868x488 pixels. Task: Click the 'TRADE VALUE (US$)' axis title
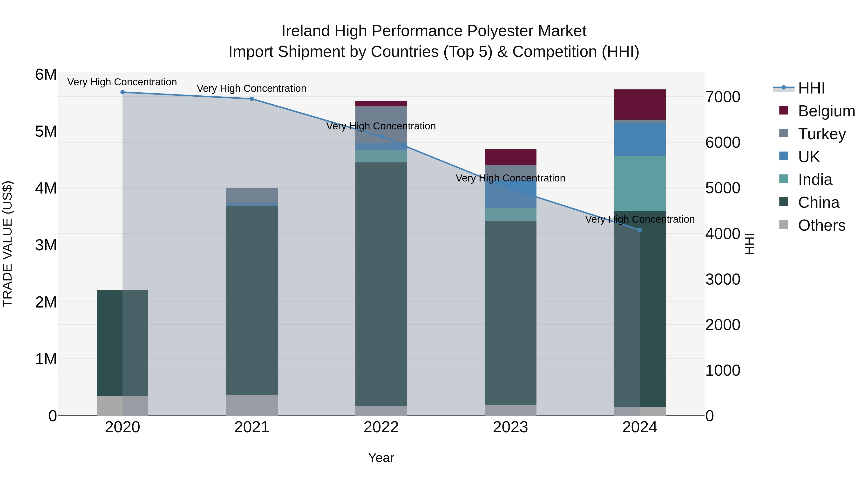pos(7,244)
